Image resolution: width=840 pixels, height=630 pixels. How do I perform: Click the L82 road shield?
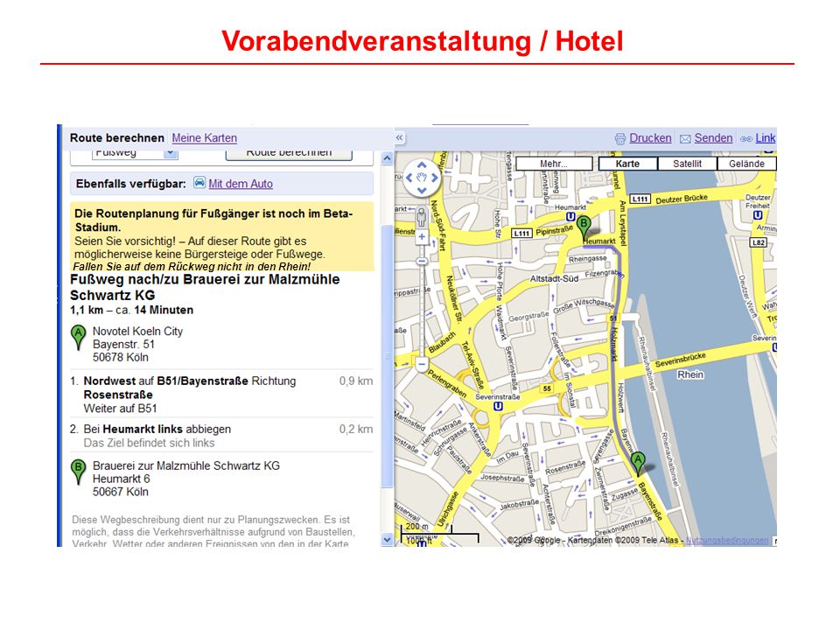(x=758, y=242)
